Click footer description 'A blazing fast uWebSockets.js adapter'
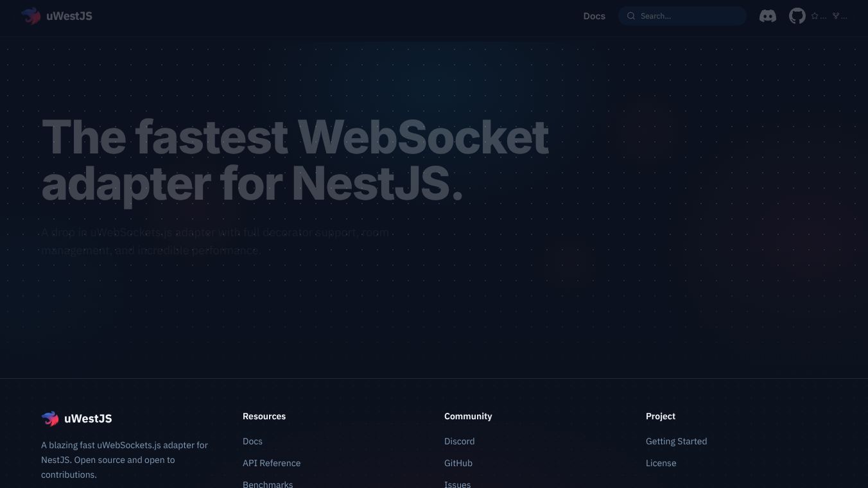 coord(125,460)
